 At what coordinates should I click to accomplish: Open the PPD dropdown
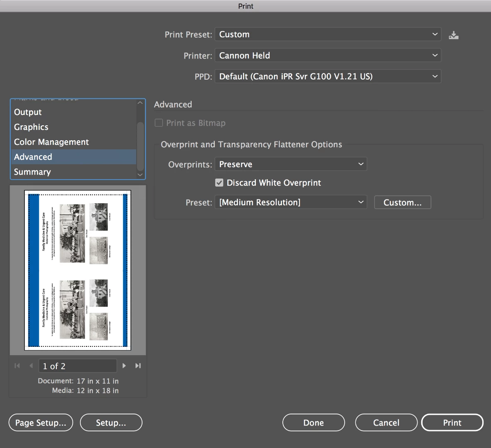[328, 76]
